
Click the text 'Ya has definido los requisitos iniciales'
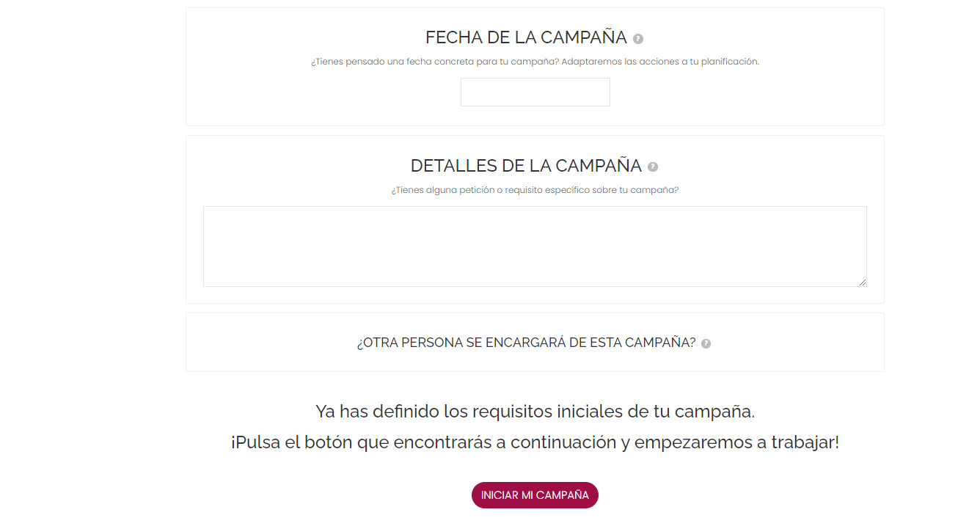[x=535, y=412]
